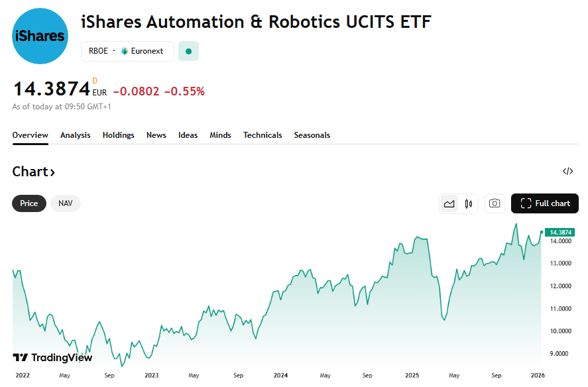
Task: Open the Holdings tab
Action: (x=118, y=135)
